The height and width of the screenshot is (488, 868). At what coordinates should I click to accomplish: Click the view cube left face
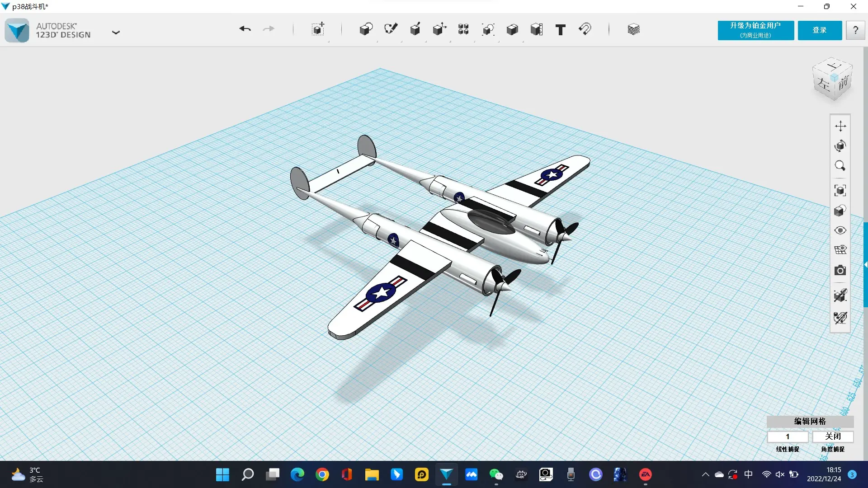tap(824, 84)
